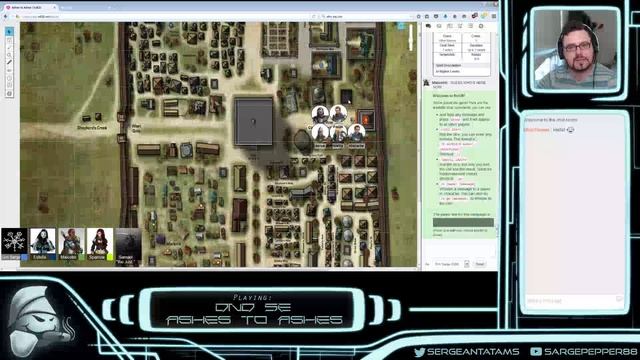Focus the browser search box
This screenshot has width=640, height=360.
pyautogui.click(x=367, y=16)
